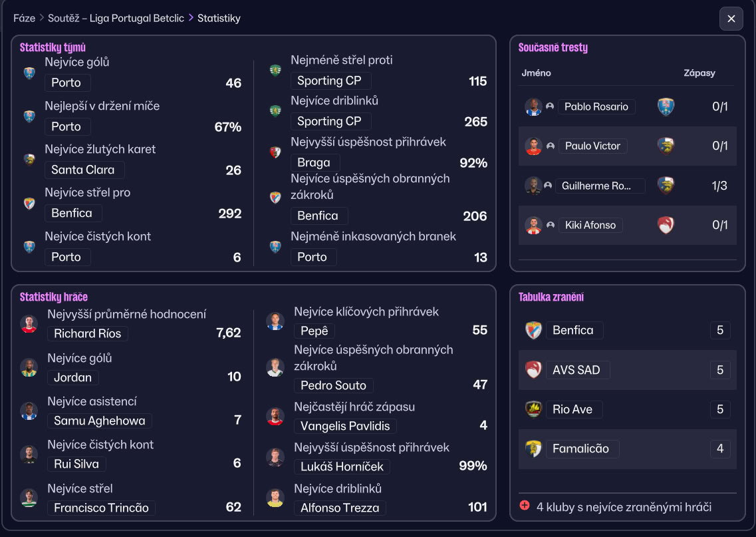Click Porto badge beside team Nejvíce čistých kont

(29, 247)
